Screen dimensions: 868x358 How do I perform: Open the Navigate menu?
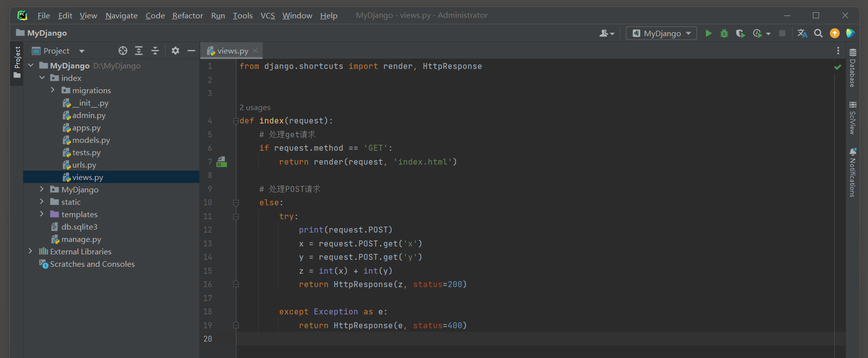(121, 15)
